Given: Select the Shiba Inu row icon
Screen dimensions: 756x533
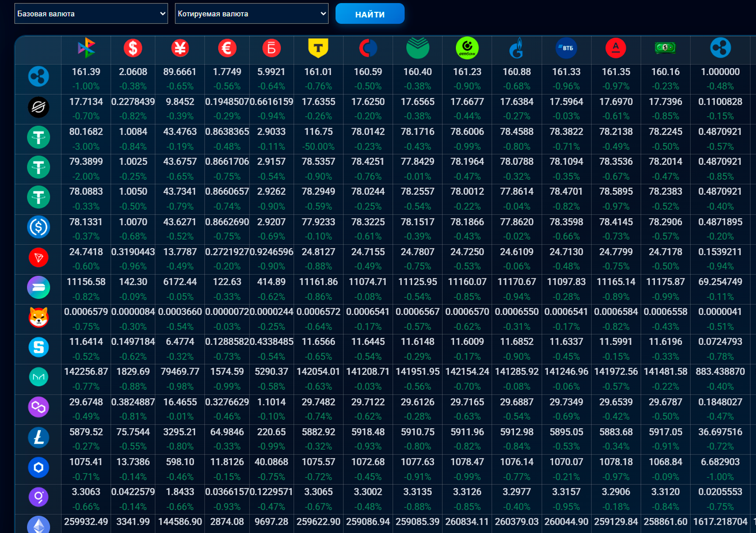Looking at the screenshot, I should pos(39,317).
